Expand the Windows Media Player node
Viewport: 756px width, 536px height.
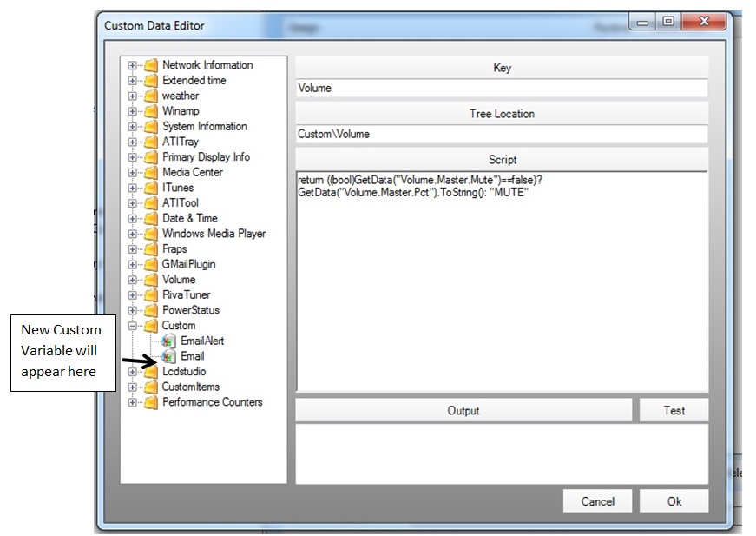(132, 234)
